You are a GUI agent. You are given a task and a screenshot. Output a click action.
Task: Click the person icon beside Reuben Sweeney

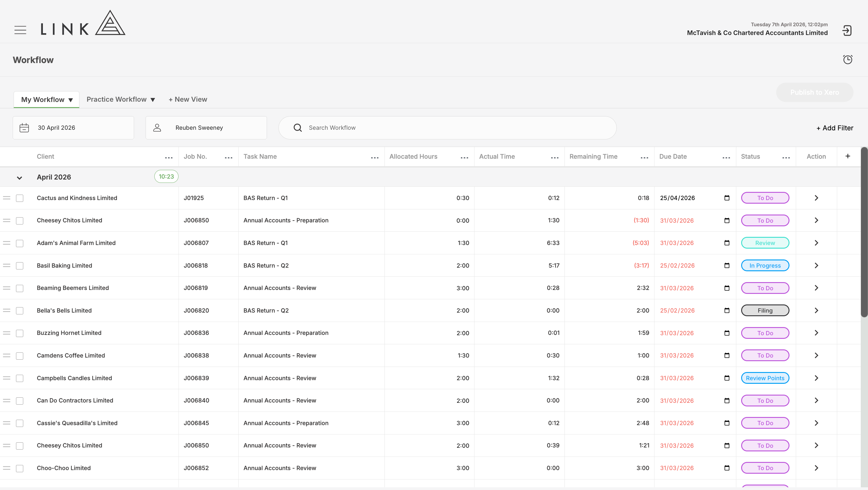[157, 128]
